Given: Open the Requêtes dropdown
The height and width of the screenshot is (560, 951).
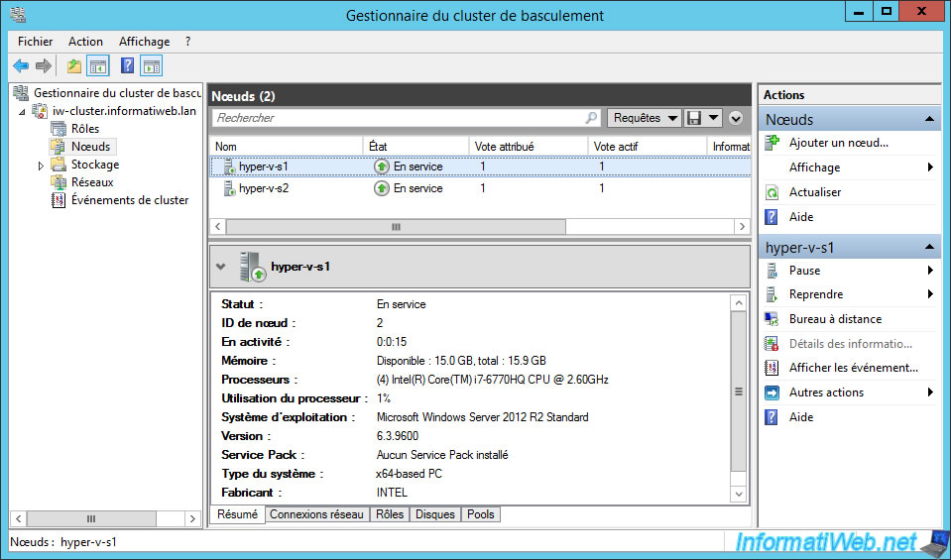Looking at the screenshot, I should pos(645,118).
